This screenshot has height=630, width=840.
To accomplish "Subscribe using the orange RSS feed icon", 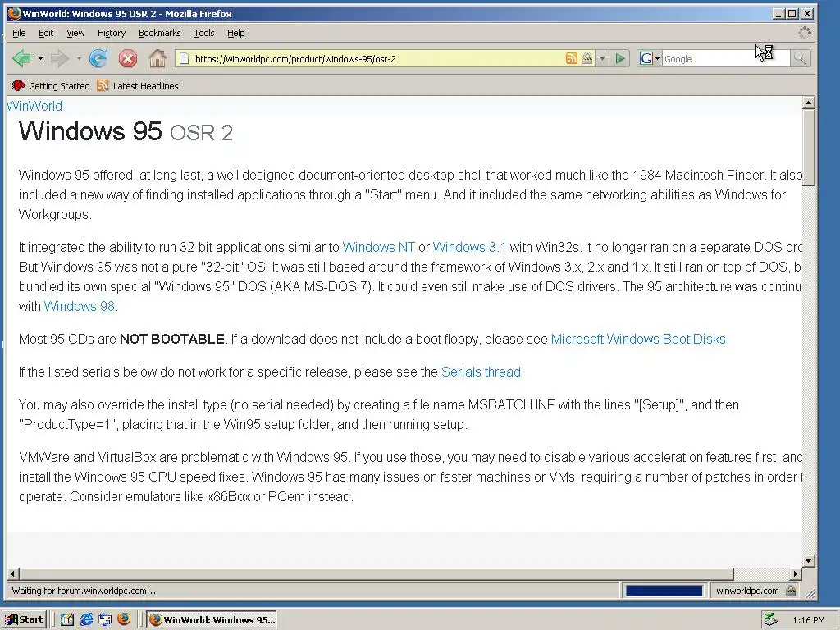I will coord(572,58).
